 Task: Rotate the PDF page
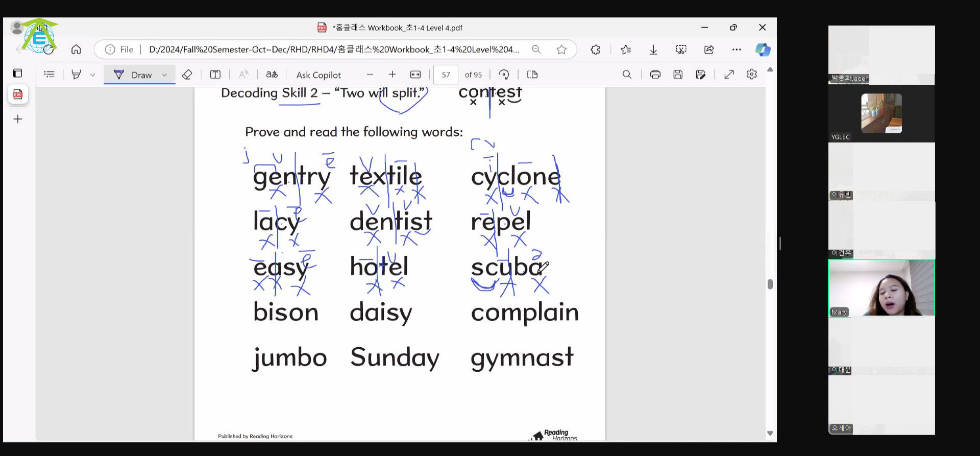(x=504, y=75)
